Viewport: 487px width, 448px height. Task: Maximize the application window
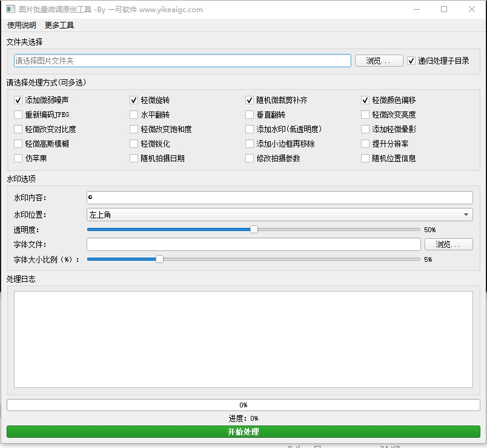coord(444,10)
